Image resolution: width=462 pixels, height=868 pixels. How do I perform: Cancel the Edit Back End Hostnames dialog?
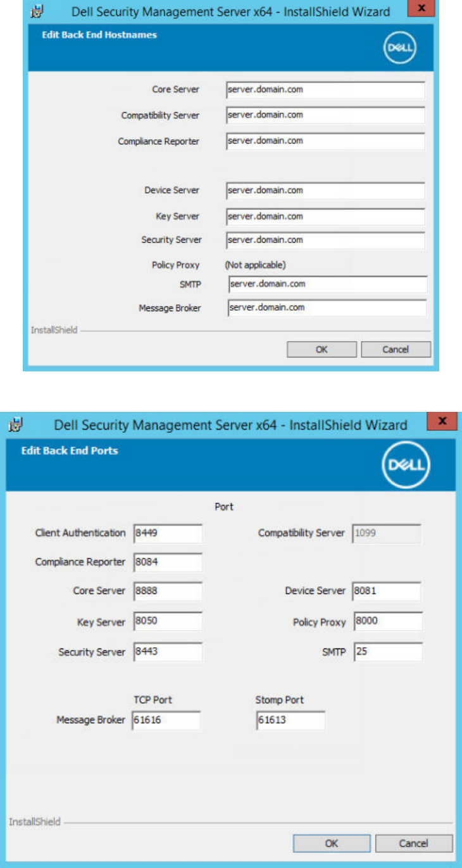(396, 349)
